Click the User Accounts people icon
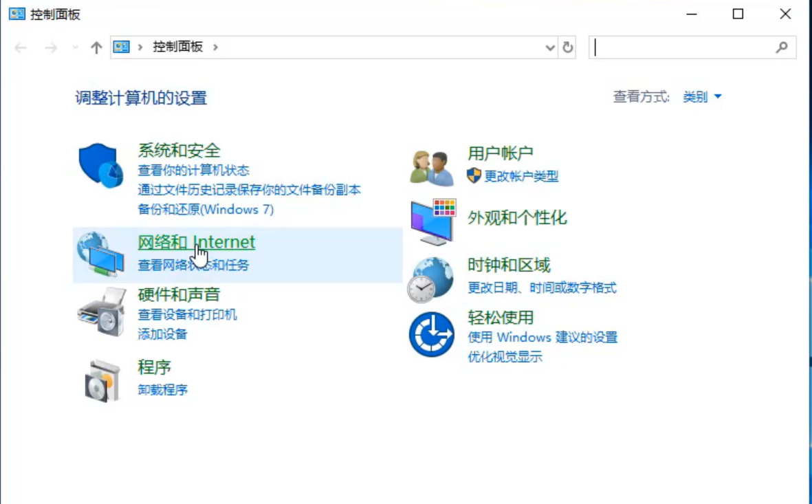The image size is (812, 504). click(x=432, y=167)
